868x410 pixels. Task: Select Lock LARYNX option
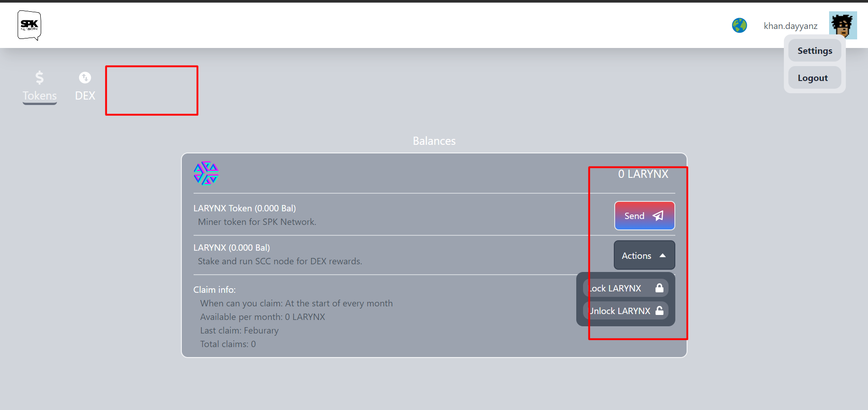coord(626,288)
